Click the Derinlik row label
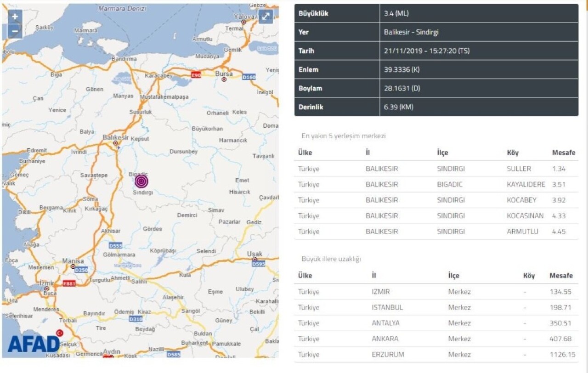588x373 pixels. click(311, 107)
